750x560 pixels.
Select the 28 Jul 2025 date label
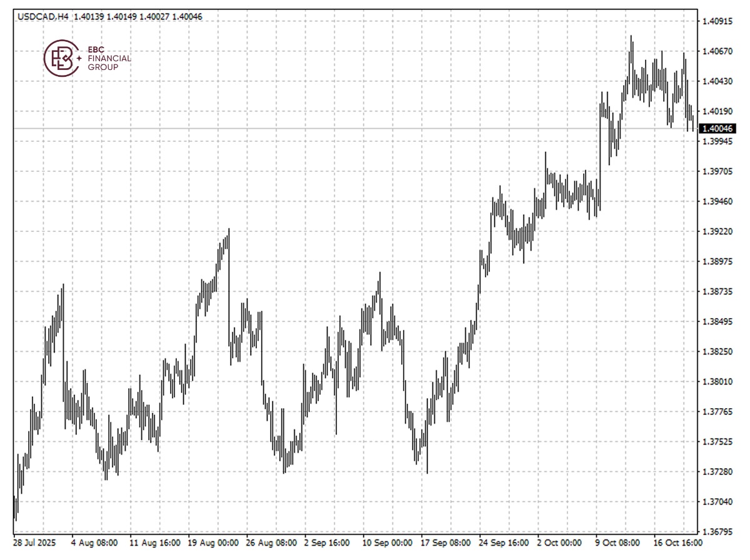(34, 543)
